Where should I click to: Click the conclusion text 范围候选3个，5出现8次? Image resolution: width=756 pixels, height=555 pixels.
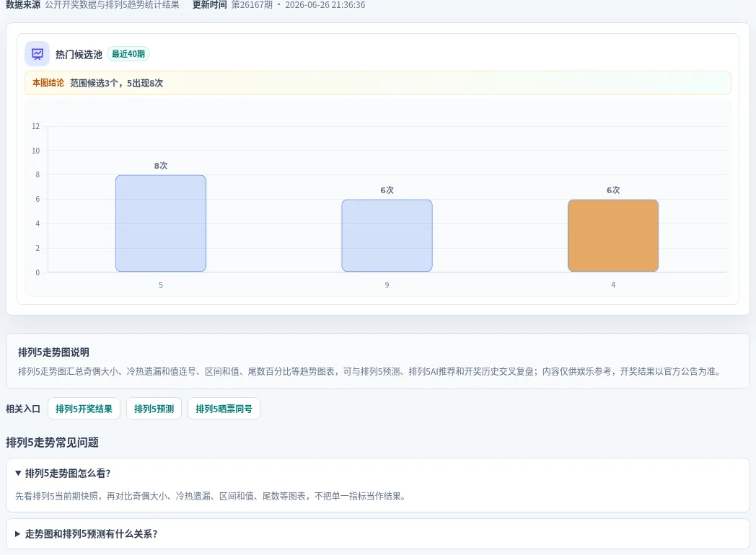pyautogui.click(x=116, y=83)
